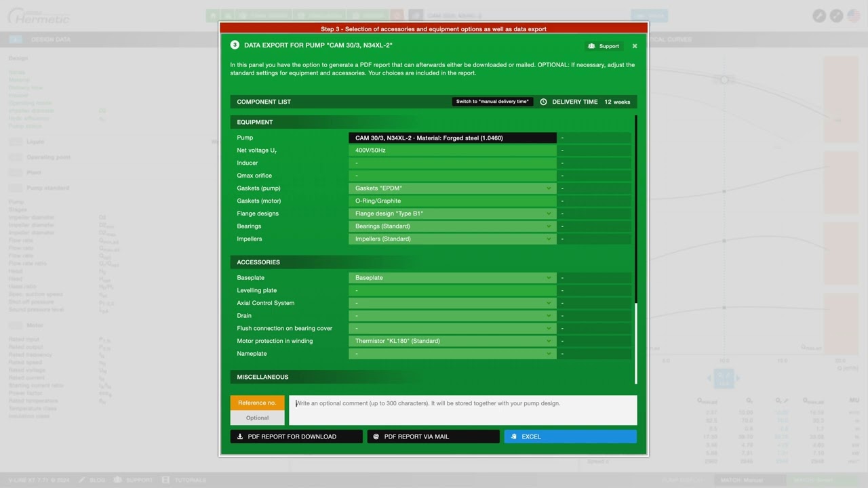Open Support from the dialog header
This screenshot has width=868, height=488.
[604, 46]
